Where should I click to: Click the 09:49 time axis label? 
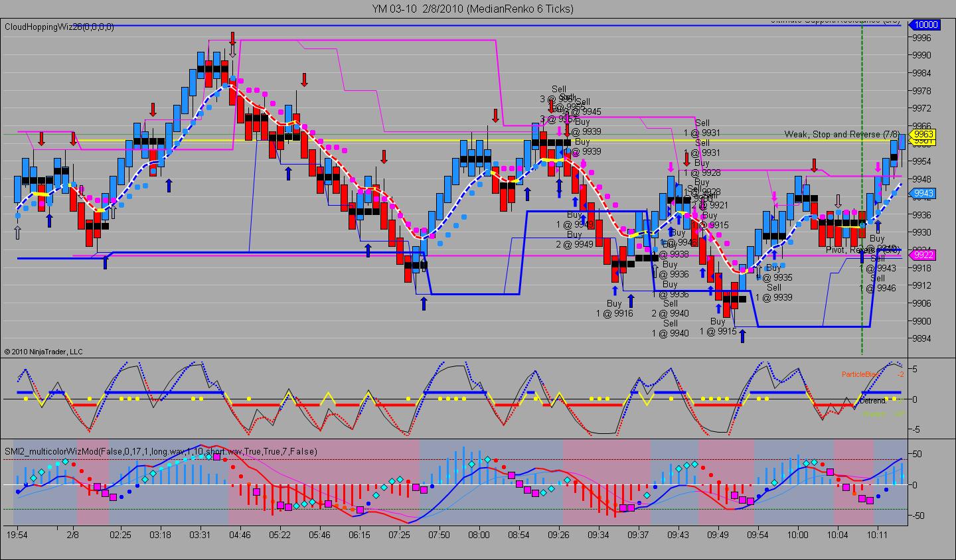pos(718,534)
